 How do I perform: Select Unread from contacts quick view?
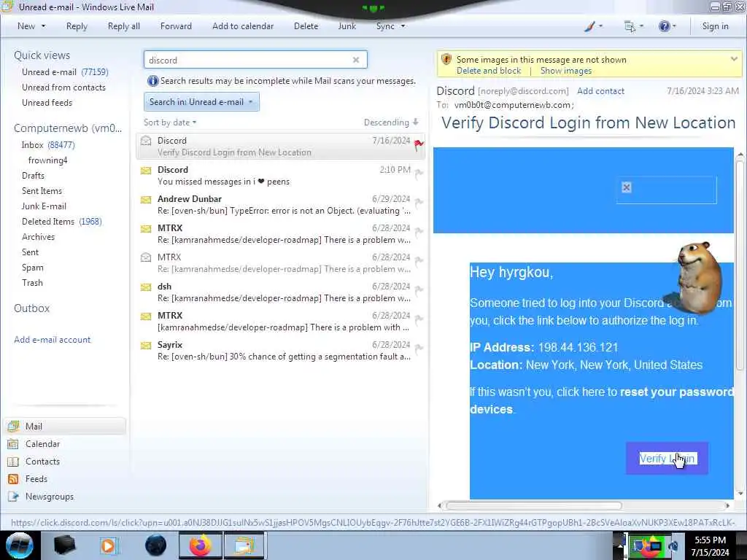click(x=63, y=87)
